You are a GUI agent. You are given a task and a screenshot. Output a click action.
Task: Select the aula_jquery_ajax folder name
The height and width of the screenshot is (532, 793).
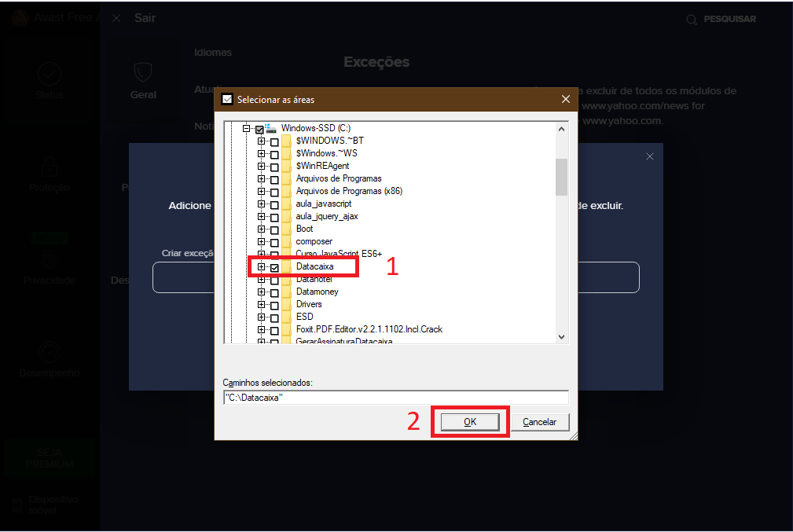(327, 216)
